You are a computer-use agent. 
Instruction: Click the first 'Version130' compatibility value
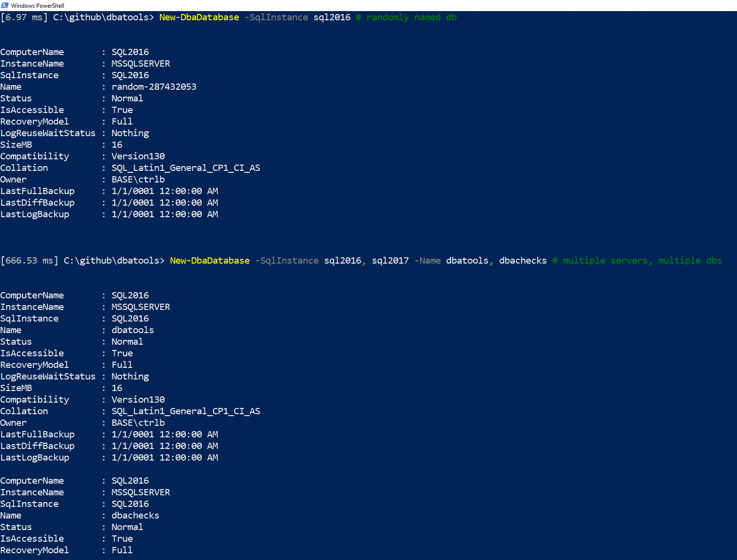click(x=138, y=156)
